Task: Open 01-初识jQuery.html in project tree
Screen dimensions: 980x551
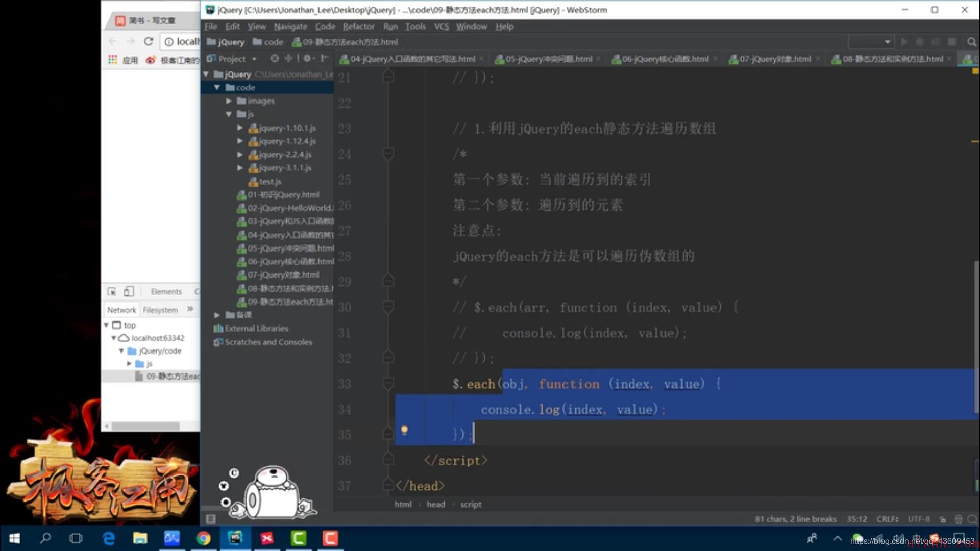Action: click(278, 195)
